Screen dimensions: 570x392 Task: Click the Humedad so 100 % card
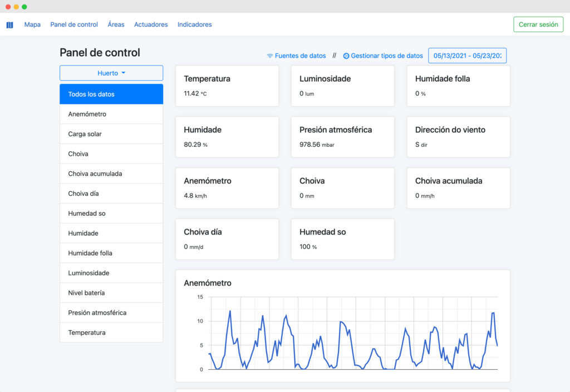point(343,239)
